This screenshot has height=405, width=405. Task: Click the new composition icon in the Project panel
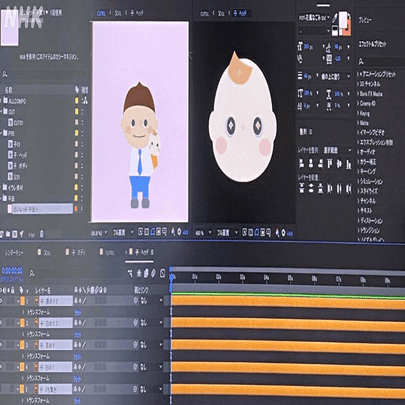15,234
